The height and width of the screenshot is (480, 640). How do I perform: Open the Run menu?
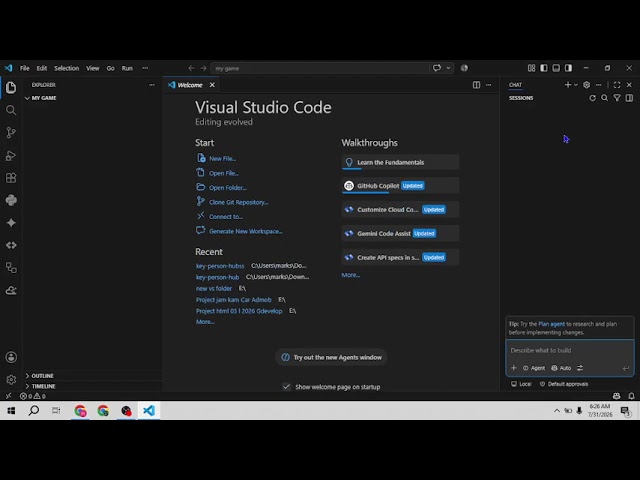click(127, 68)
